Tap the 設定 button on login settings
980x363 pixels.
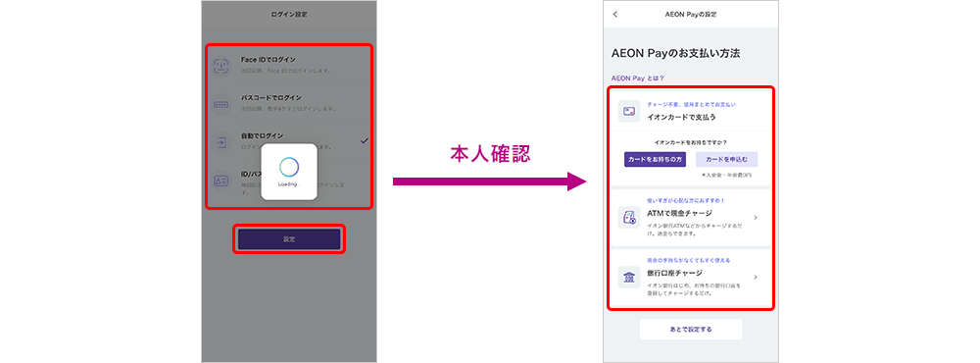(x=289, y=239)
